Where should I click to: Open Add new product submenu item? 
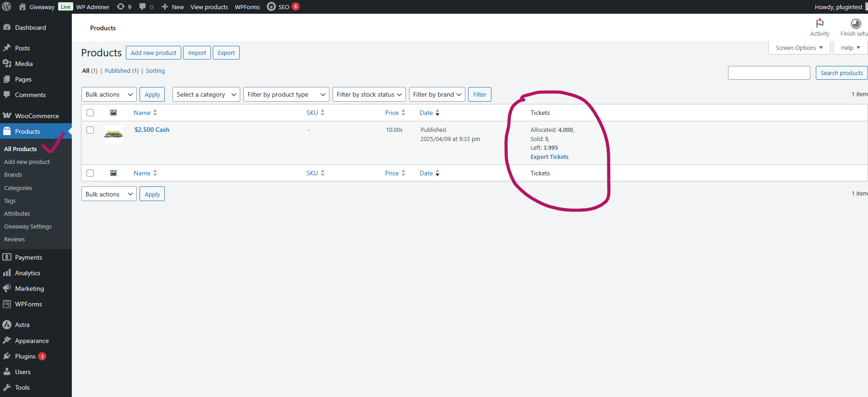(x=27, y=162)
